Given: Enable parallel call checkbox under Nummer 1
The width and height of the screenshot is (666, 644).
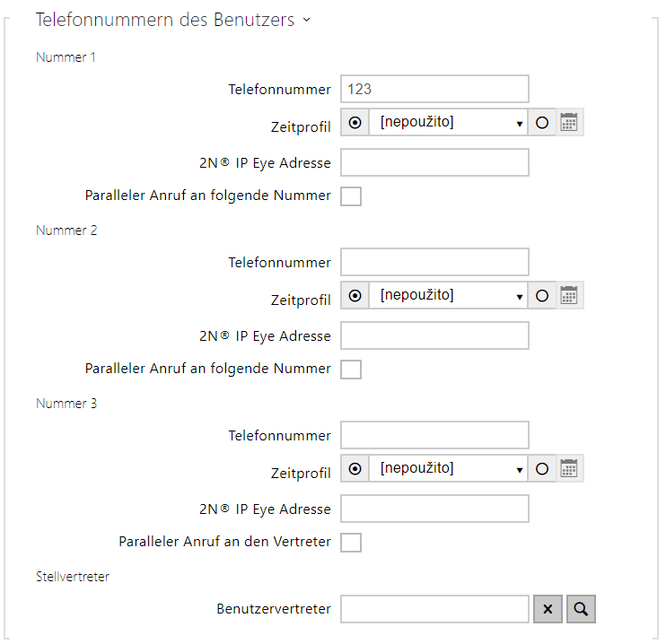Looking at the screenshot, I should pyautogui.click(x=351, y=196).
